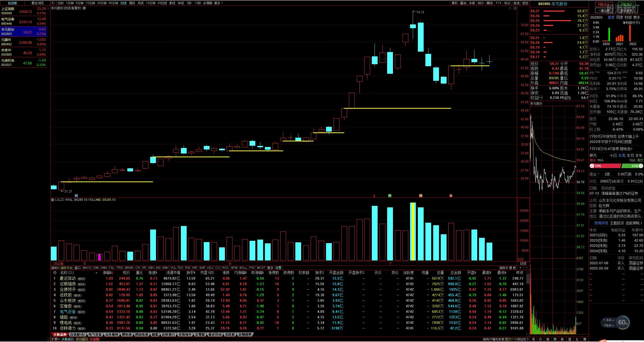Switch the chart to the 60分钟 period
The height and width of the screenshot is (342, 644).
point(113,3)
